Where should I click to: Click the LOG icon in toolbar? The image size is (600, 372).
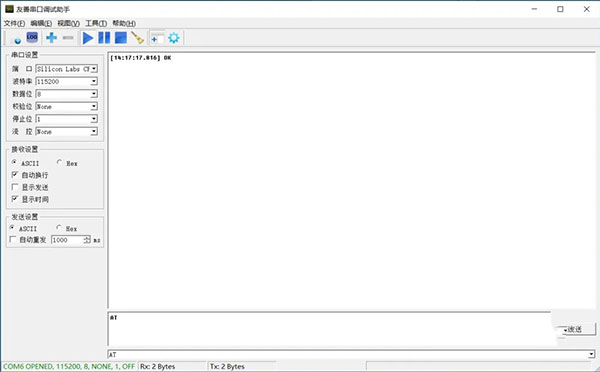[32, 38]
